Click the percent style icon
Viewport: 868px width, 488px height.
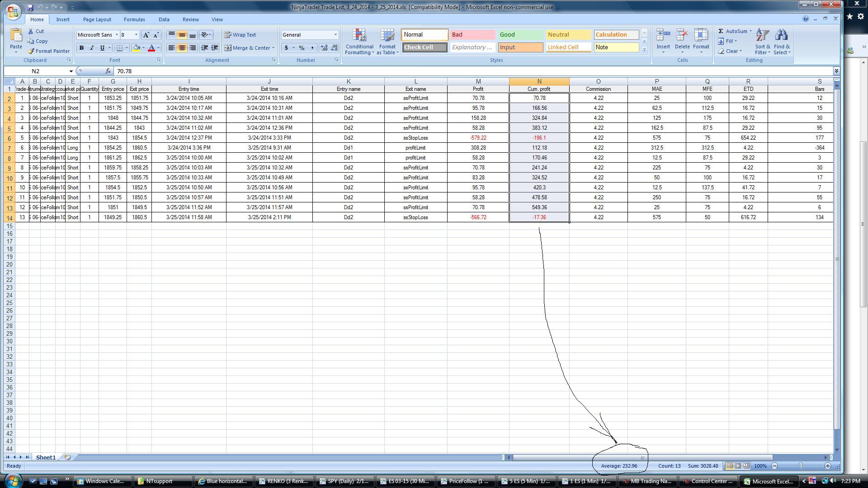pyautogui.click(x=302, y=48)
